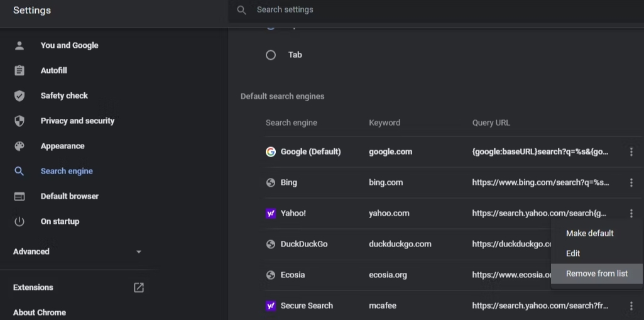Click the Bing query URL text
This screenshot has width=644, height=320.
point(540,183)
